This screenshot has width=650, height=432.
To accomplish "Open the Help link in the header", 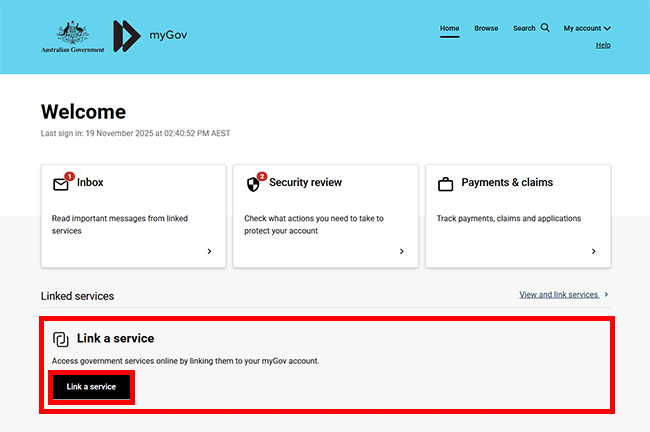I will pyautogui.click(x=603, y=45).
